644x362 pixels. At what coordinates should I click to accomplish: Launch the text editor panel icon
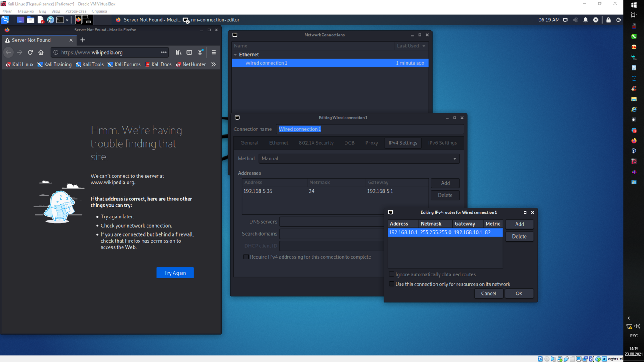point(41,20)
